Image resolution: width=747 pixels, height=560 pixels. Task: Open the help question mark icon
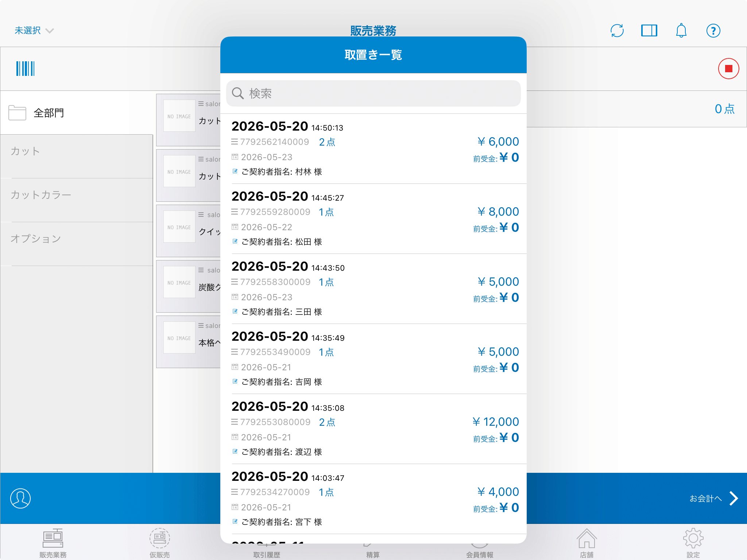[713, 31]
